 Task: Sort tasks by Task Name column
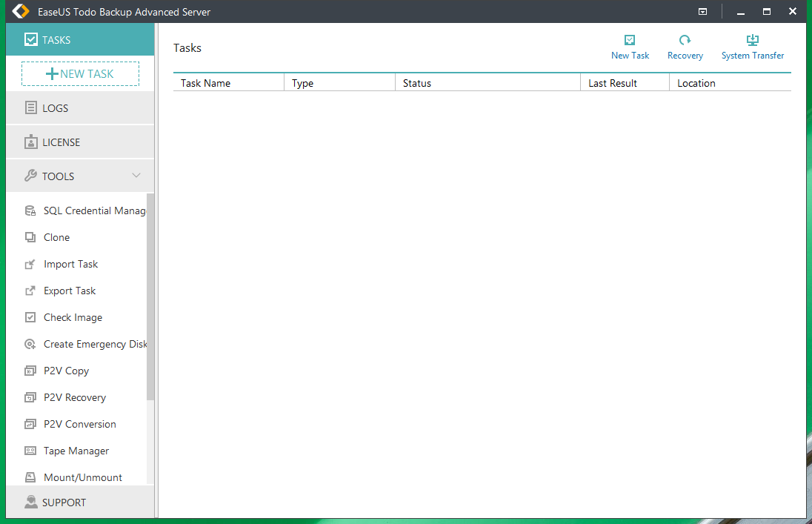[205, 82]
